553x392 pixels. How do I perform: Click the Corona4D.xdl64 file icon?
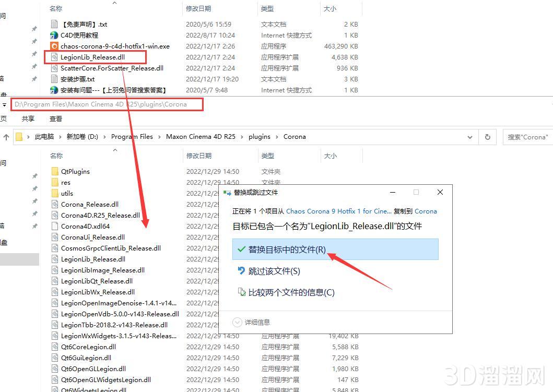click(55, 226)
